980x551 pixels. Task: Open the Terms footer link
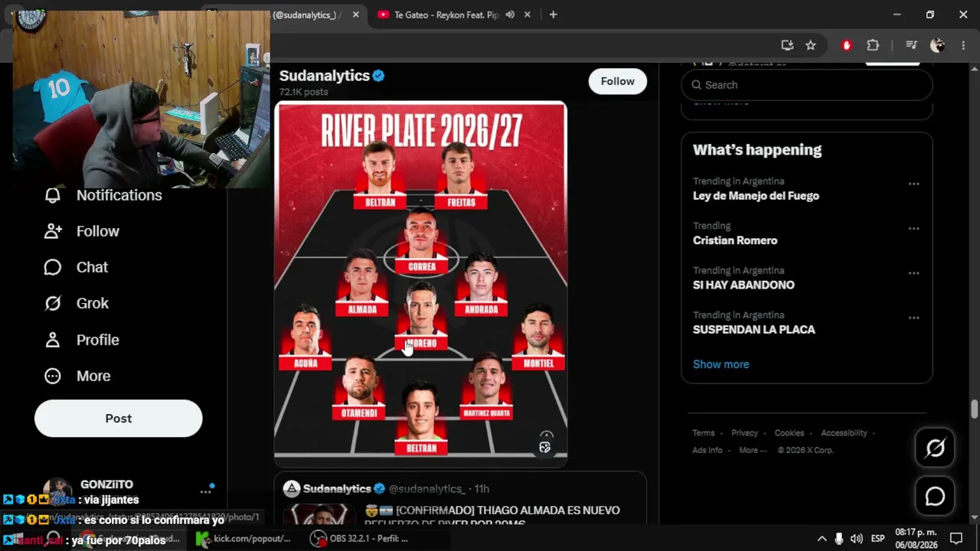click(x=704, y=433)
